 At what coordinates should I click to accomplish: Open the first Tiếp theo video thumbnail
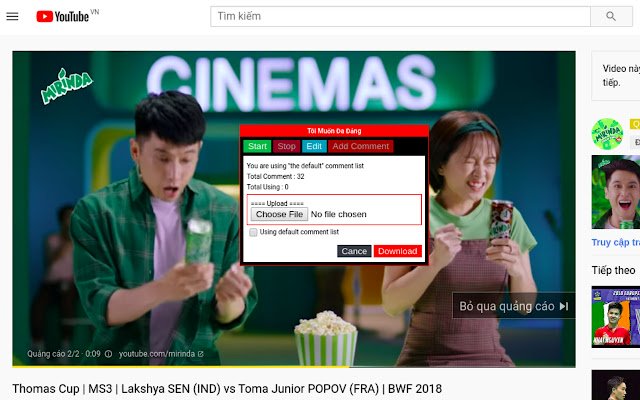click(x=616, y=317)
